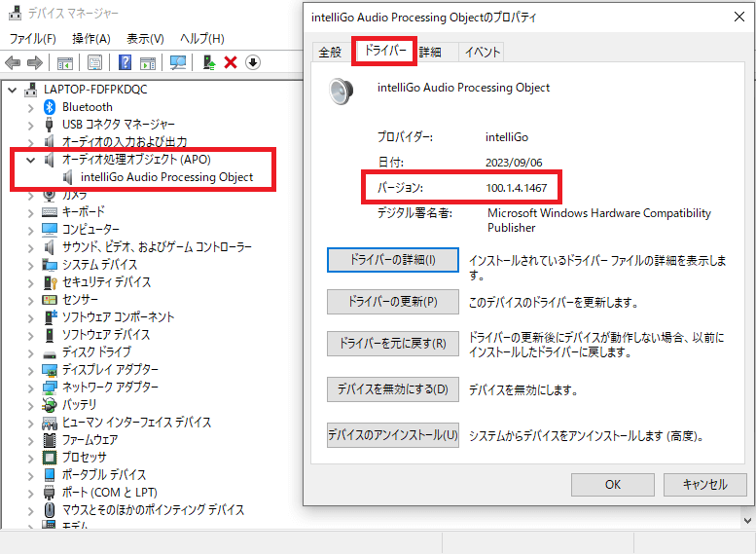Expand the システム デバイス category
The width and height of the screenshot is (756, 554).
point(31,266)
